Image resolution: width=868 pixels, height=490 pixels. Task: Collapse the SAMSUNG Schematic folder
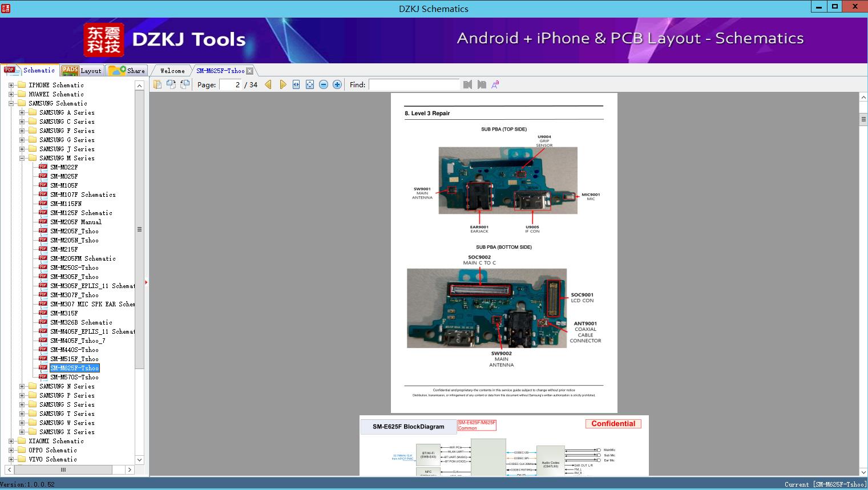[x=11, y=103]
